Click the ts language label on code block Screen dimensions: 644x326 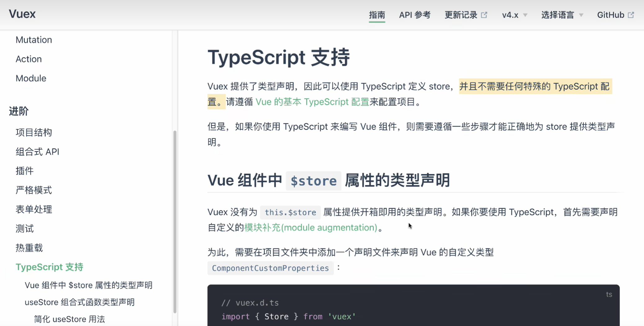coord(609,294)
